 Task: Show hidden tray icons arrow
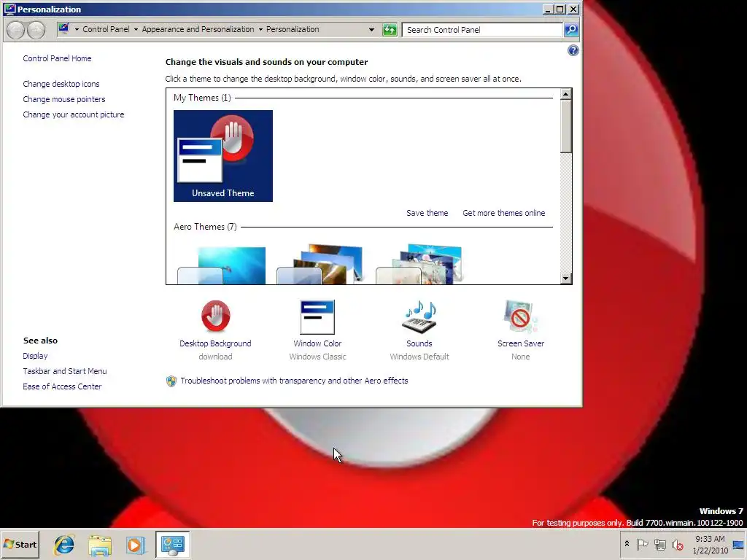627,544
